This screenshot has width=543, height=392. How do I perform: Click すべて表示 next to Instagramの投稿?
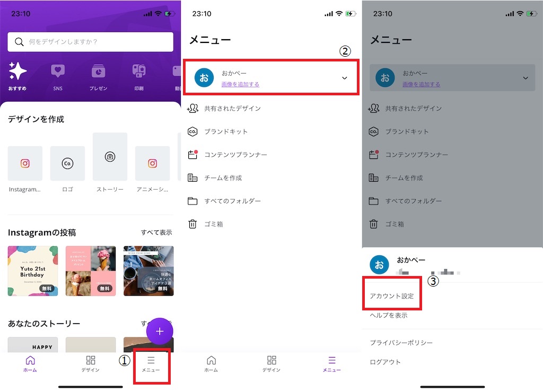tap(156, 233)
